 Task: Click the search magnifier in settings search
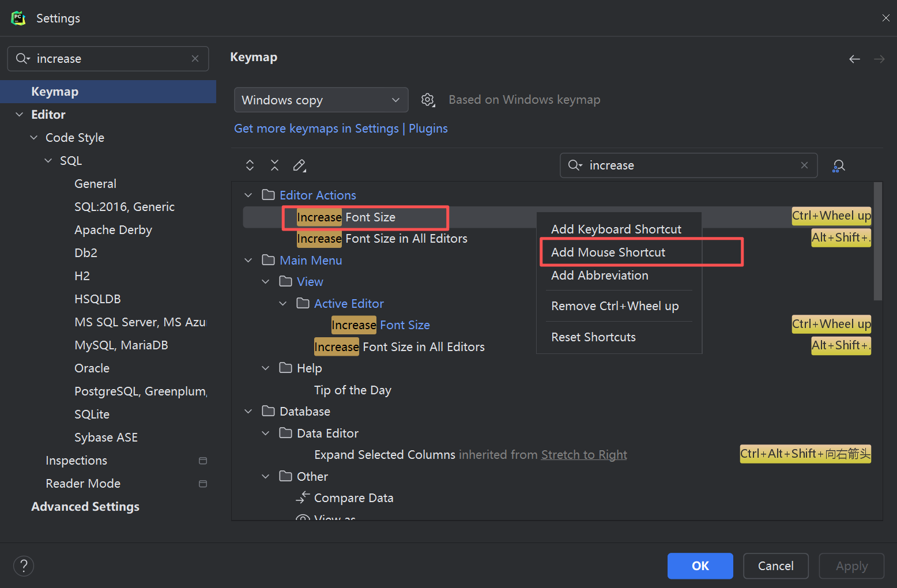pos(22,59)
